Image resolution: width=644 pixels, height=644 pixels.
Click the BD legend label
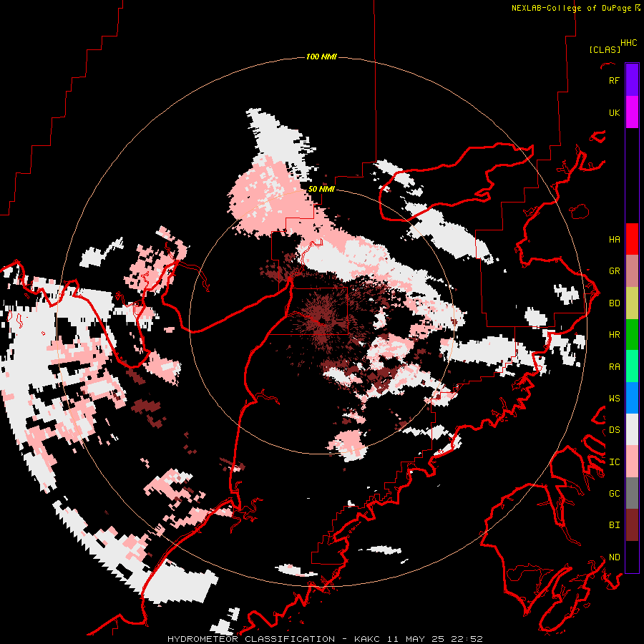(614, 303)
